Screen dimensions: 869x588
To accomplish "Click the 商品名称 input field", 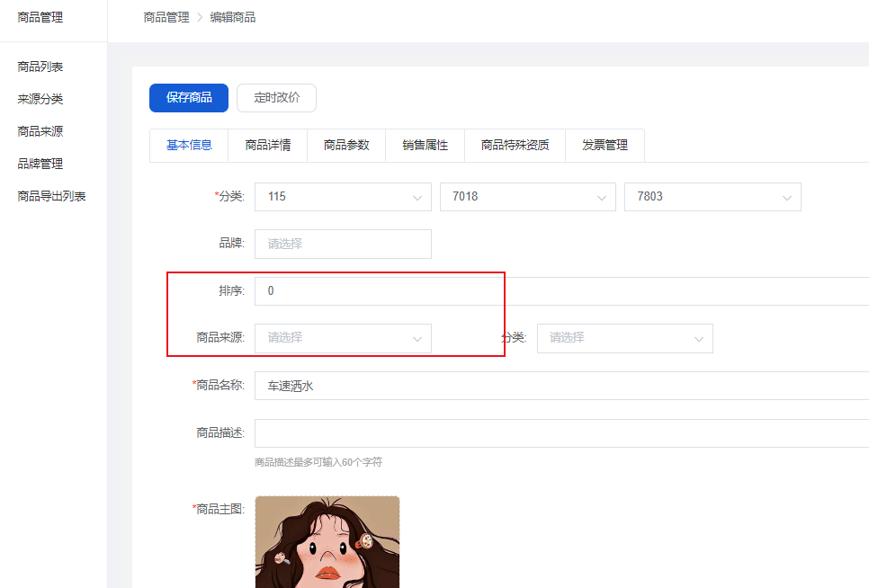I will [x=558, y=386].
